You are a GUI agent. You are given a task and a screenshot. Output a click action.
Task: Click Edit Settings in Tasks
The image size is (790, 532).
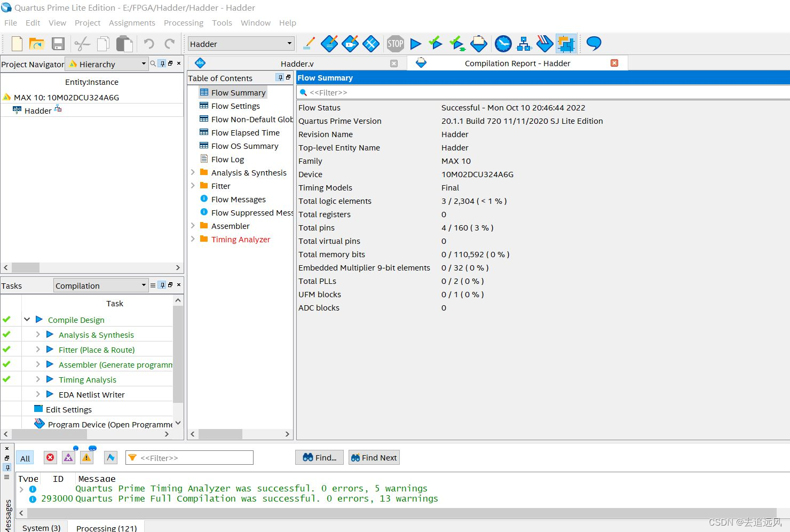[x=68, y=409]
